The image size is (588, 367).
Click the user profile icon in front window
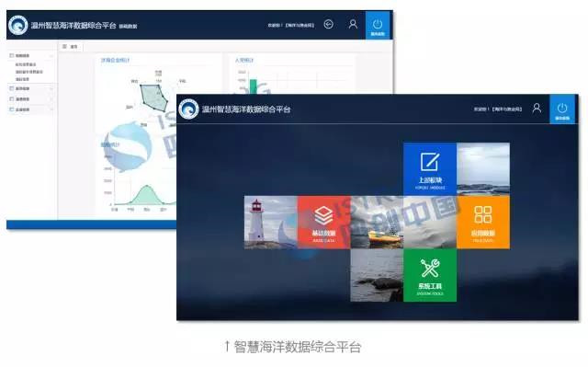point(537,109)
